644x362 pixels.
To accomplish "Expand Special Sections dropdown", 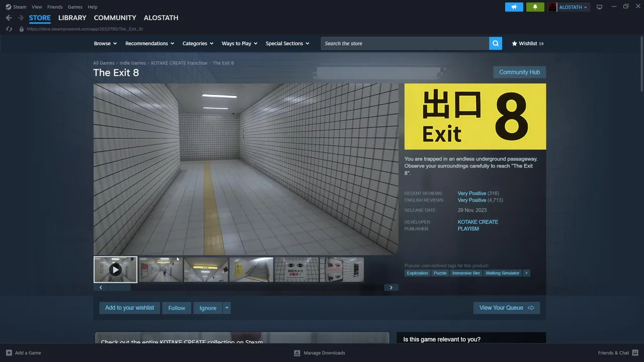I will click(287, 43).
